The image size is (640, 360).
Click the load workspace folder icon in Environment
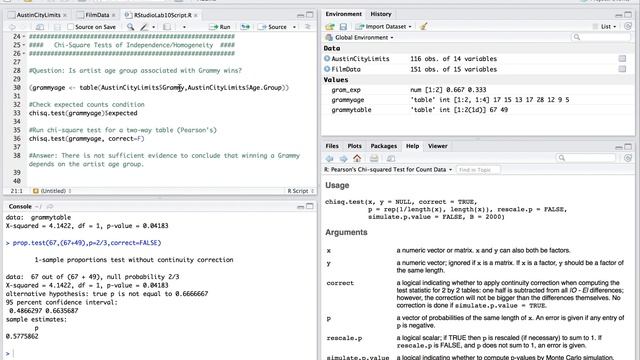click(330, 27)
